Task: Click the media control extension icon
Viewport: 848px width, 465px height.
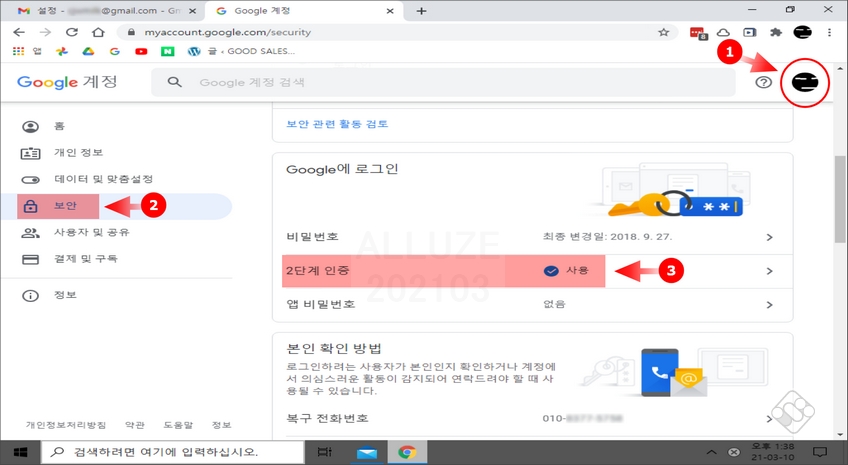Action: click(750, 32)
